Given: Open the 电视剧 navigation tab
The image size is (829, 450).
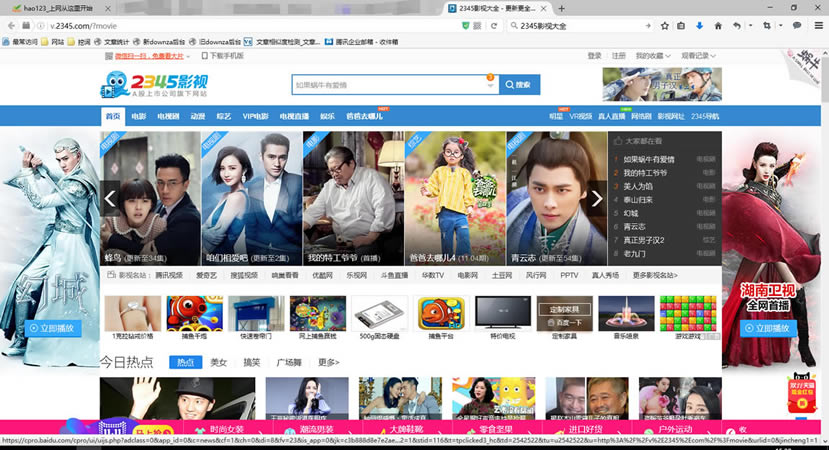Looking at the screenshot, I should [x=170, y=116].
